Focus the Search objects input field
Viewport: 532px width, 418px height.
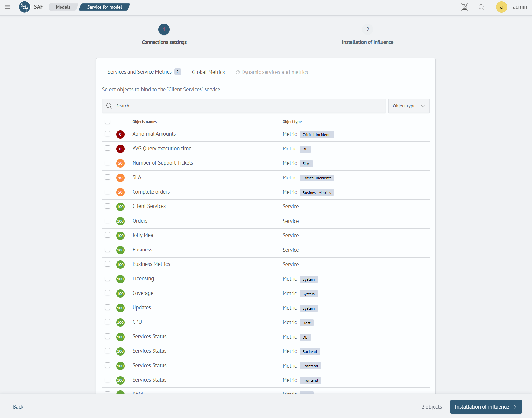(x=244, y=106)
